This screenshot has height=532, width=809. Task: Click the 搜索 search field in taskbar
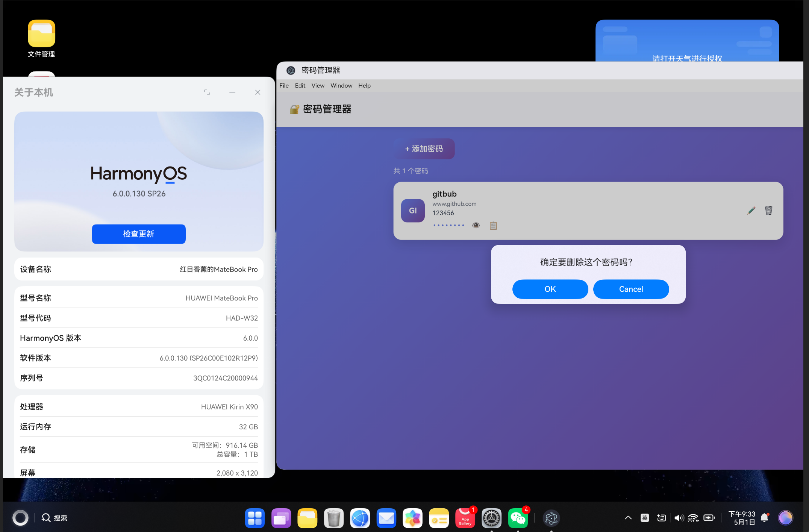click(x=55, y=518)
